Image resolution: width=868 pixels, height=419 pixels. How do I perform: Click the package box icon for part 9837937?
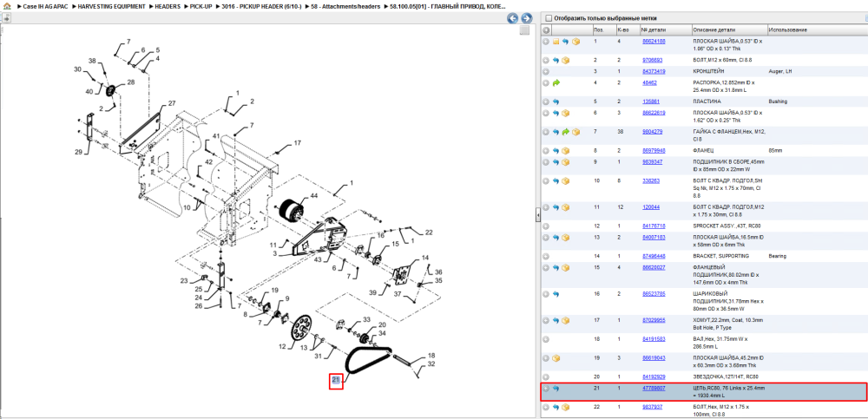click(x=566, y=408)
